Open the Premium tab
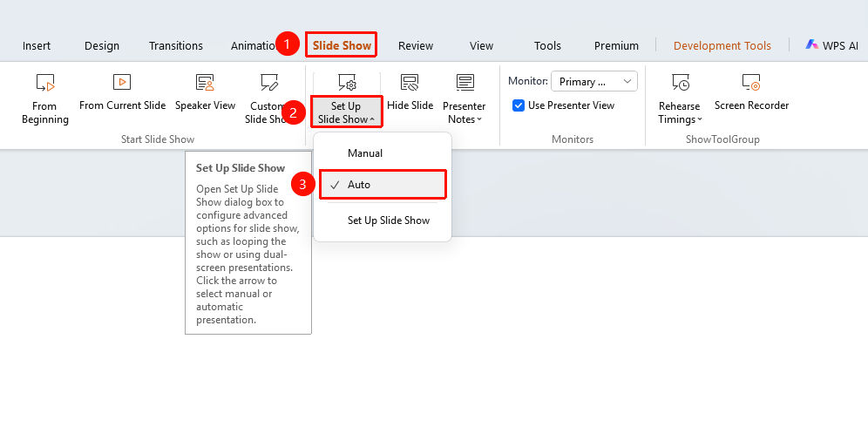Viewport: 868px width, 434px height. tap(616, 46)
